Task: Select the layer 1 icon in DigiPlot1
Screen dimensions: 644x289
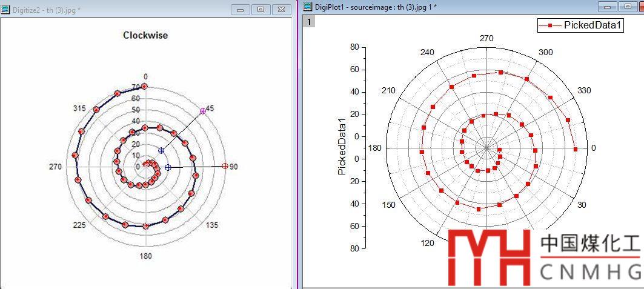Action: (x=309, y=22)
